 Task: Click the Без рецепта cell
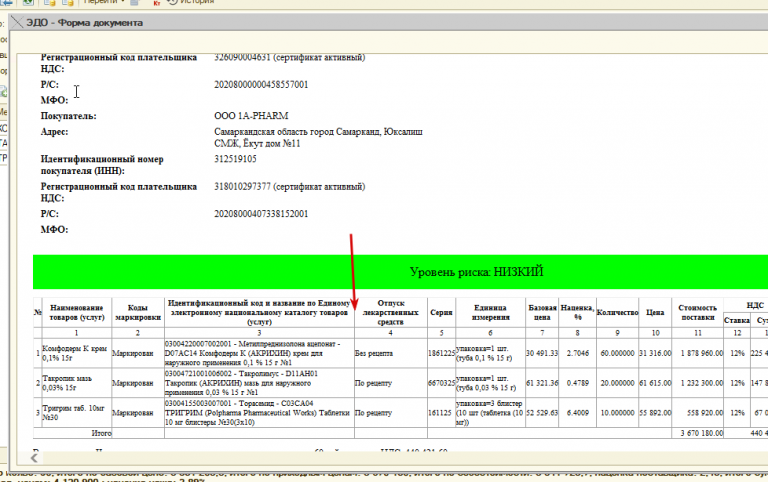point(390,353)
